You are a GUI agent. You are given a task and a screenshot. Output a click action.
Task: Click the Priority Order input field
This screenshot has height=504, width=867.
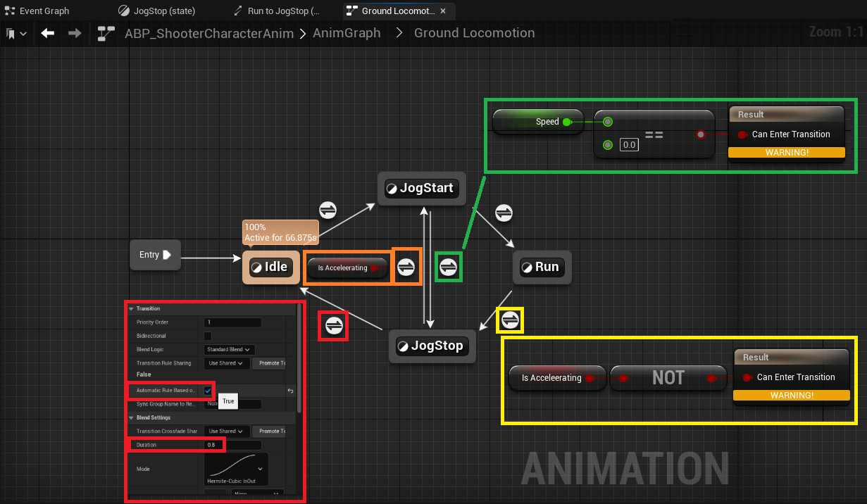[232, 322]
